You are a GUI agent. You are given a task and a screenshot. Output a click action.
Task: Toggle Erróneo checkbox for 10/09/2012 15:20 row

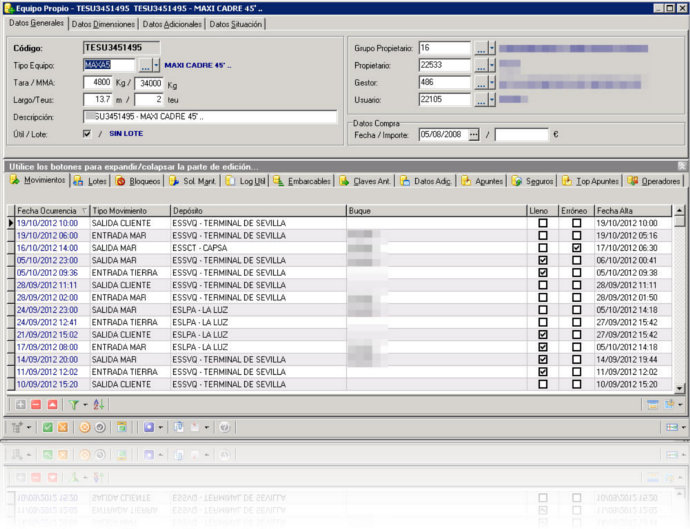tap(576, 384)
